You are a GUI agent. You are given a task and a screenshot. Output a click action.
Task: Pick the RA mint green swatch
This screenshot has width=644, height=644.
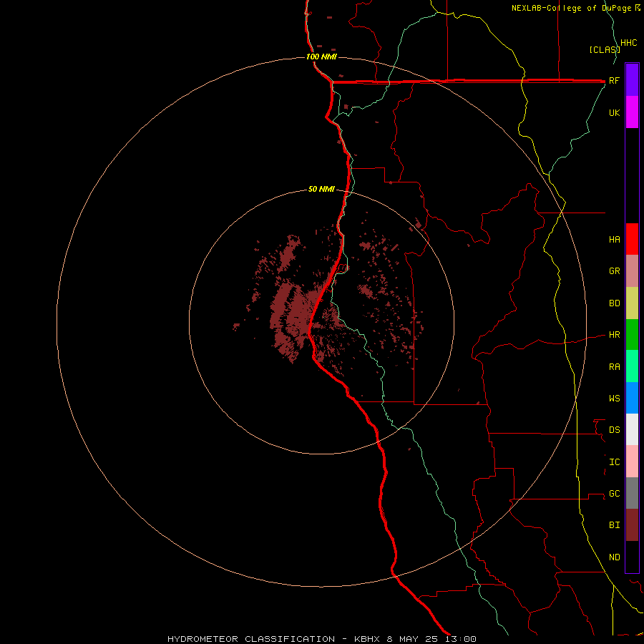pyautogui.click(x=632, y=366)
